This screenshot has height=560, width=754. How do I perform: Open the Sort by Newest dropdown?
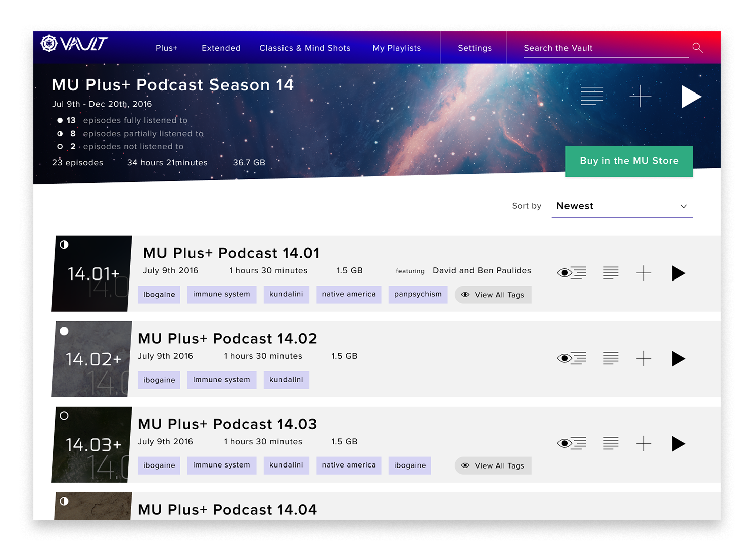622,206
